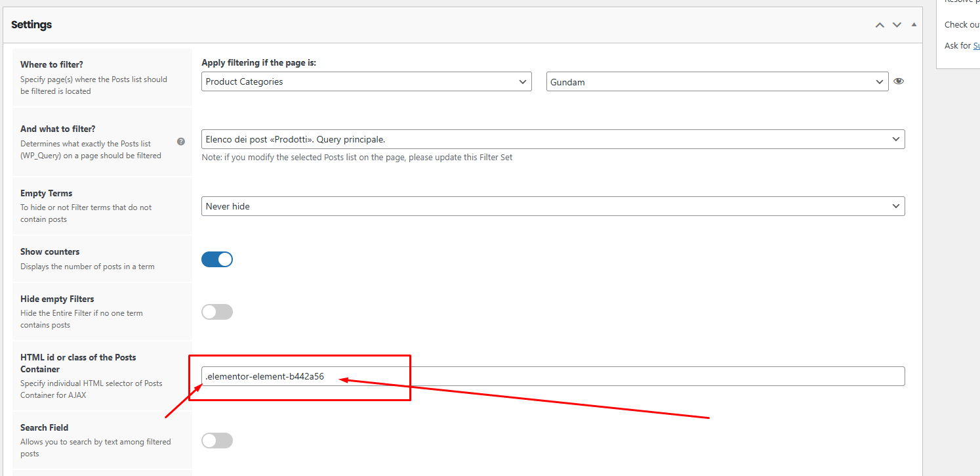Click the note about updating Filter Set
This screenshot has height=476, width=980.
pos(357,158)
